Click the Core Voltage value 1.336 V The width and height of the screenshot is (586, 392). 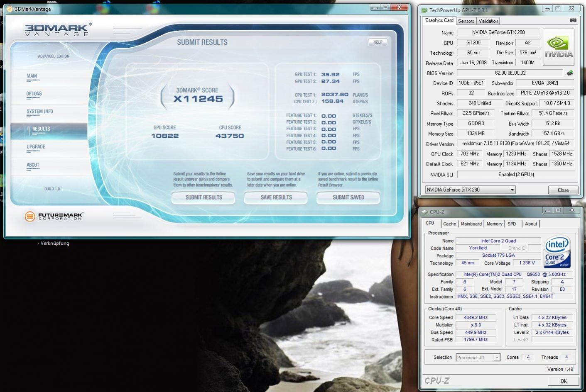pyautogui.click(x=527, y=263)
